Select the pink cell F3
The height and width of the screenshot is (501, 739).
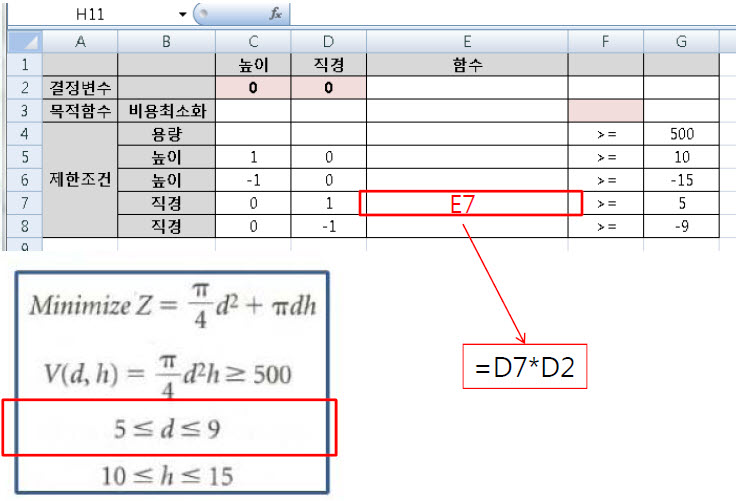(x=606, y=111)
